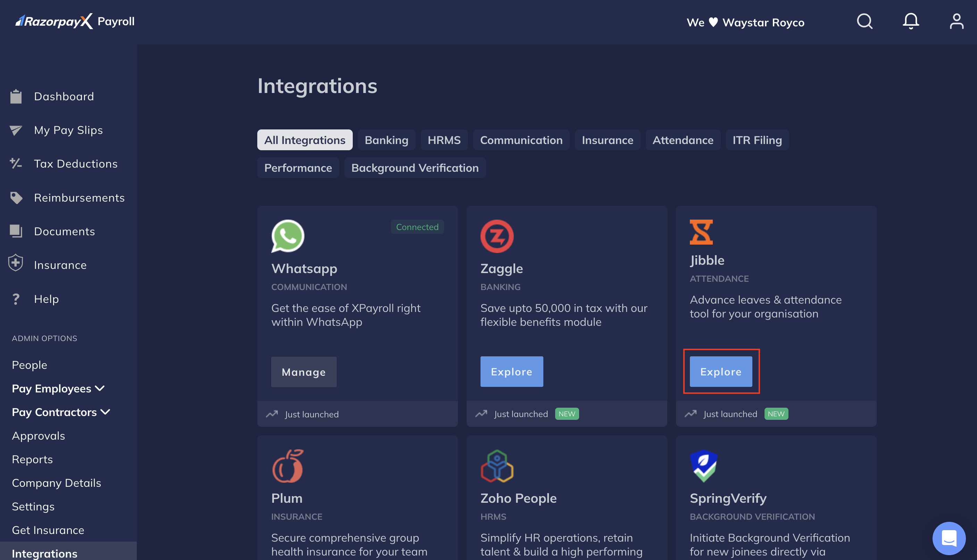Viewport: 977px width, 560px height.
Task: Select the Insurance integrations tab
Action: coord(607,139)
